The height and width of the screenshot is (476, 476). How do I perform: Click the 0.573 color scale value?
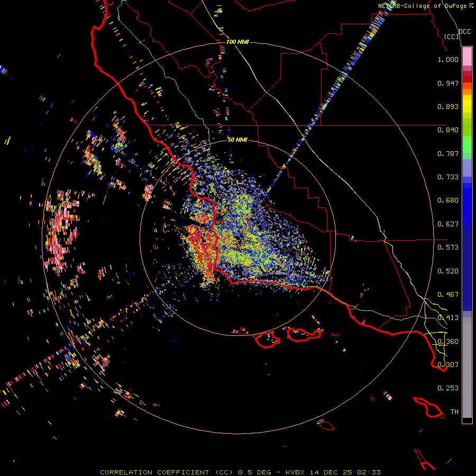tap(448, 248)
